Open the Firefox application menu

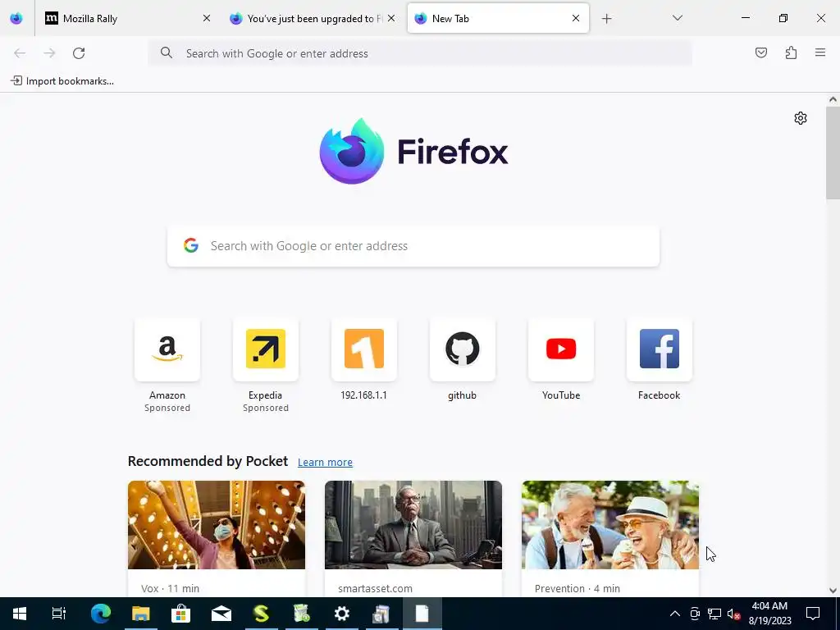820,52
